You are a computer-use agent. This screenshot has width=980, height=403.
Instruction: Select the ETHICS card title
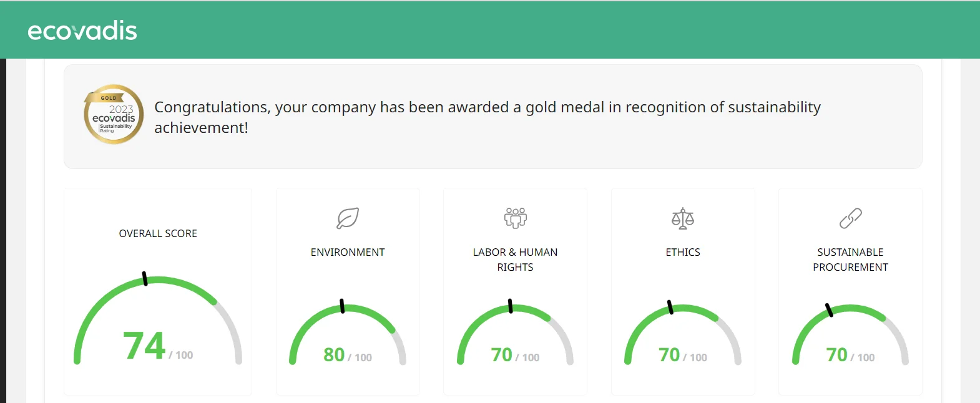coord(683,252)
